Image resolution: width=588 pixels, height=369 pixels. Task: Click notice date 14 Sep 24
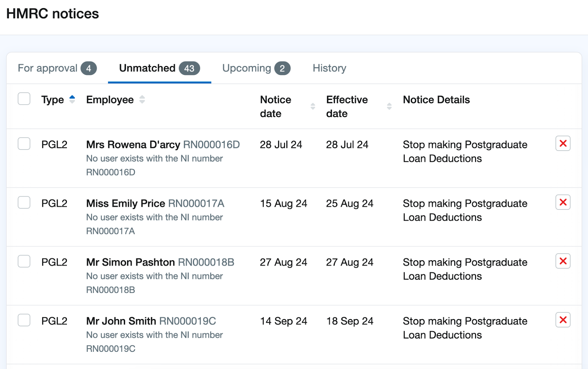(x=284, y=321)
